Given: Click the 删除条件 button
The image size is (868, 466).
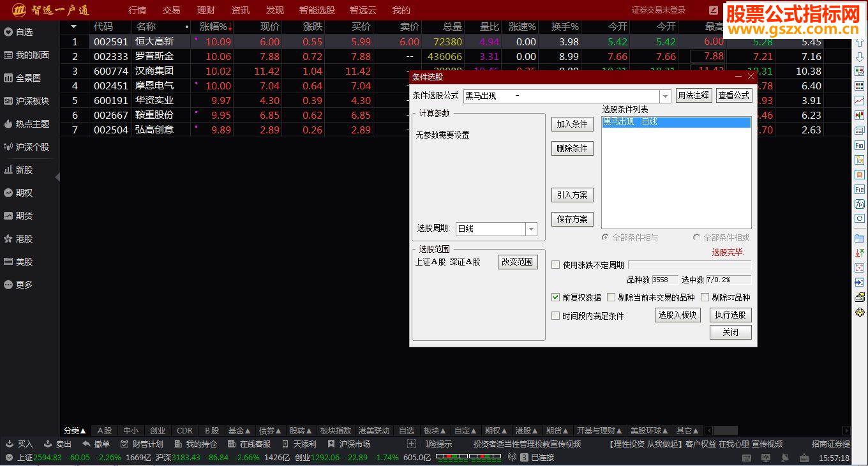Looking at the screenshot, I should (x=572, y=148).
